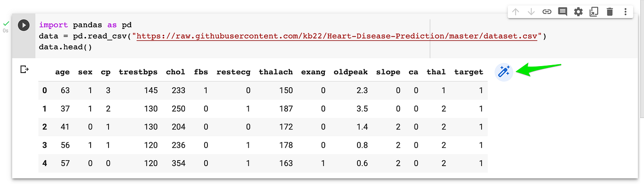Open more cell actions menu
The image size is (644, 184).
pyautogui.click(x=626, y=12)
